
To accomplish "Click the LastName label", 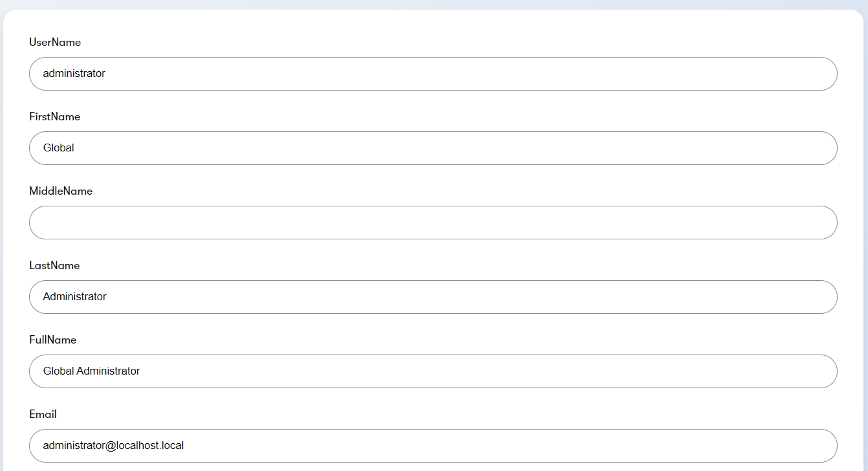I will (54, 265).
